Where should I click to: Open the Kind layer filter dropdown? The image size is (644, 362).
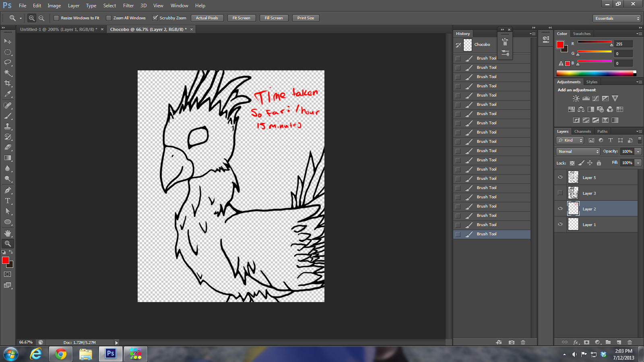[x=570, y=140]
